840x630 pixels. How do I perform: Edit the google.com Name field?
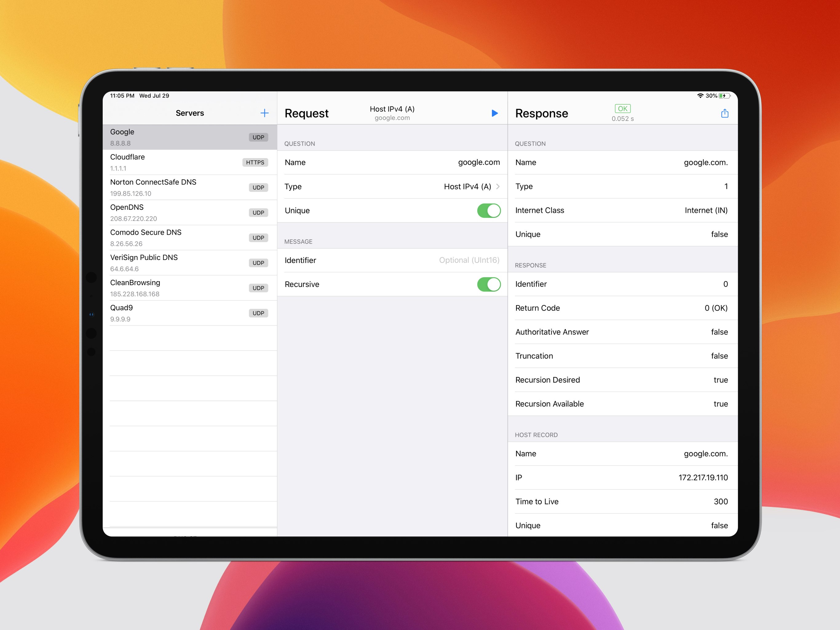[x=478, y=162]
